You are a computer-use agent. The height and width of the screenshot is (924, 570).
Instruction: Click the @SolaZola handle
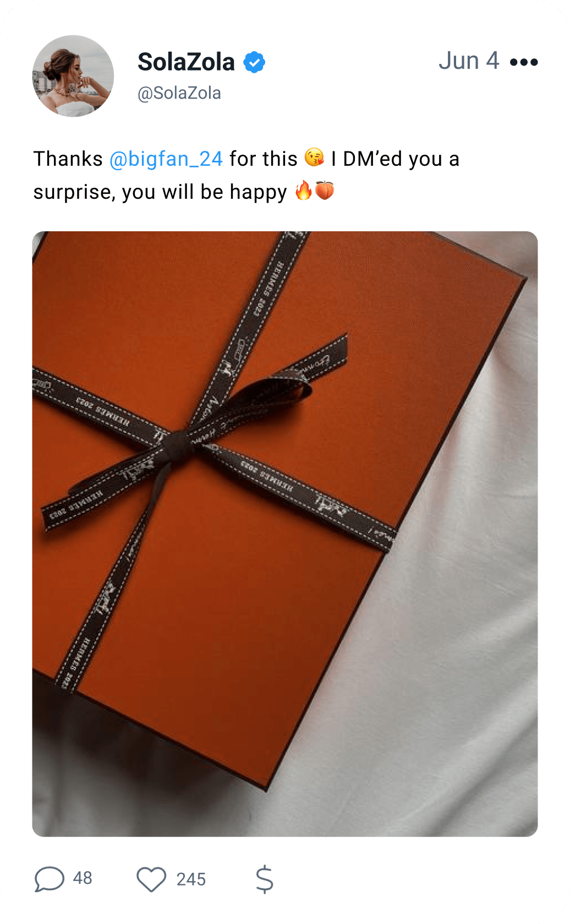pyautogui.click(x=179, y=93)
